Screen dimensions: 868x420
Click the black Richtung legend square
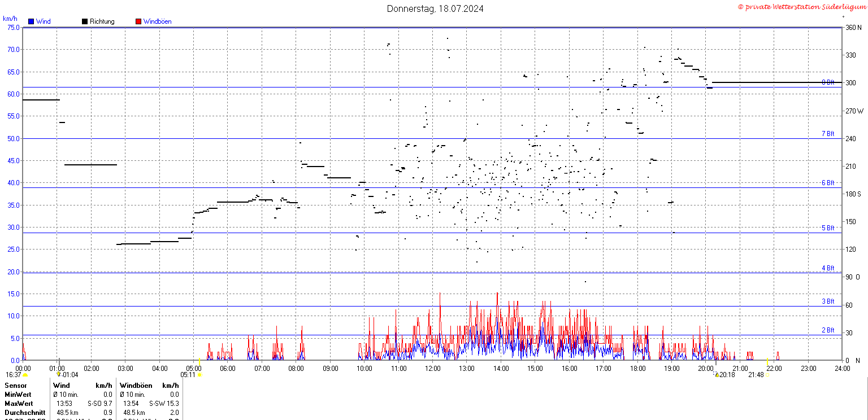click(85, 21)
